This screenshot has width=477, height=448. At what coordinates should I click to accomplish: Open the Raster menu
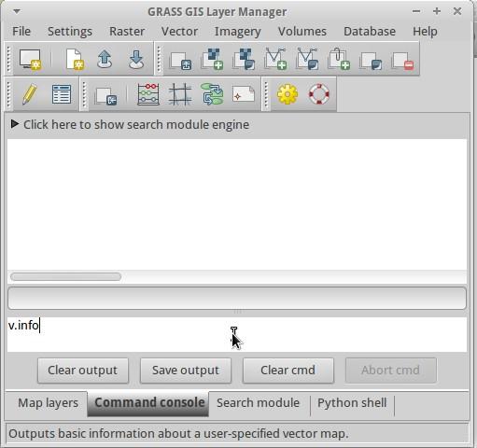pos(127,32)
